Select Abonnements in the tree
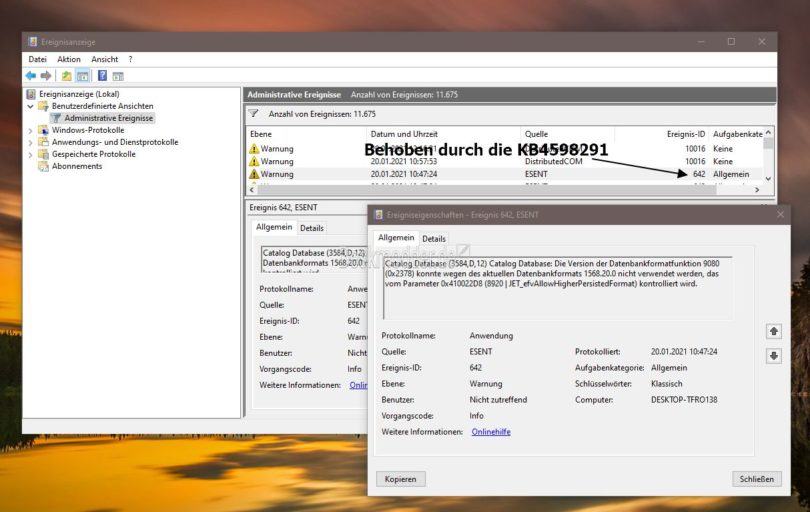Image resolution: width=810 pixels, height=512 pixels. [x=77, y=166]
